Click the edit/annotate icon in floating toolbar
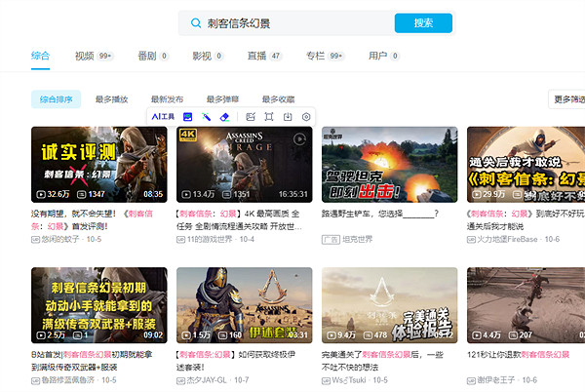The width and height of the screenshot is (585, 392). 251,116
